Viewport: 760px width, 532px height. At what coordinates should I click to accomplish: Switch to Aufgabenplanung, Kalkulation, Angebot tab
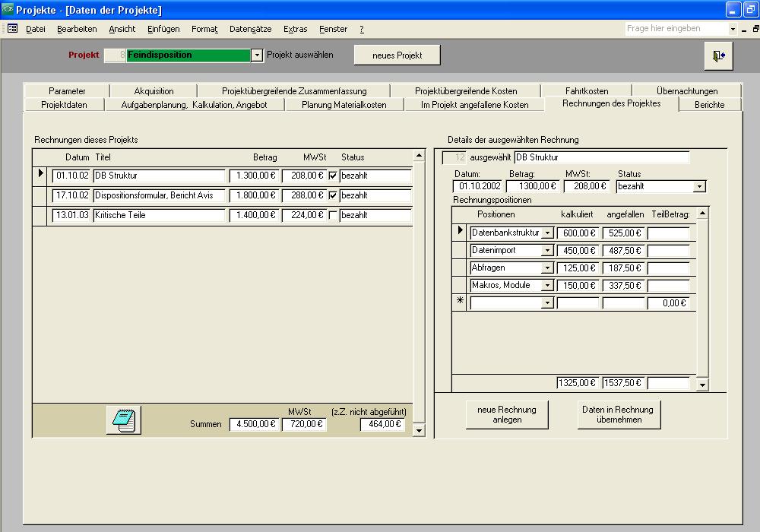click(x=194, y=105)
